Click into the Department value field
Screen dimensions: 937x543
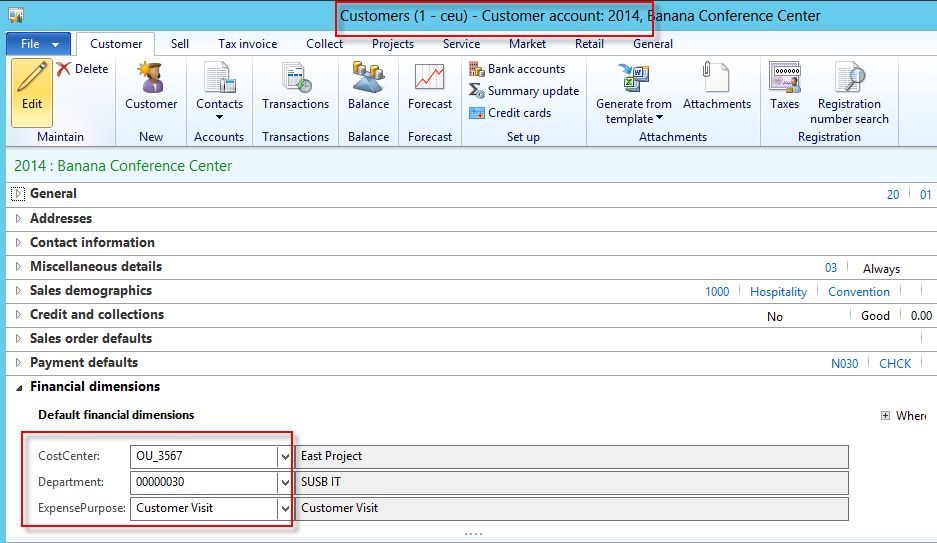coord(204,483)
